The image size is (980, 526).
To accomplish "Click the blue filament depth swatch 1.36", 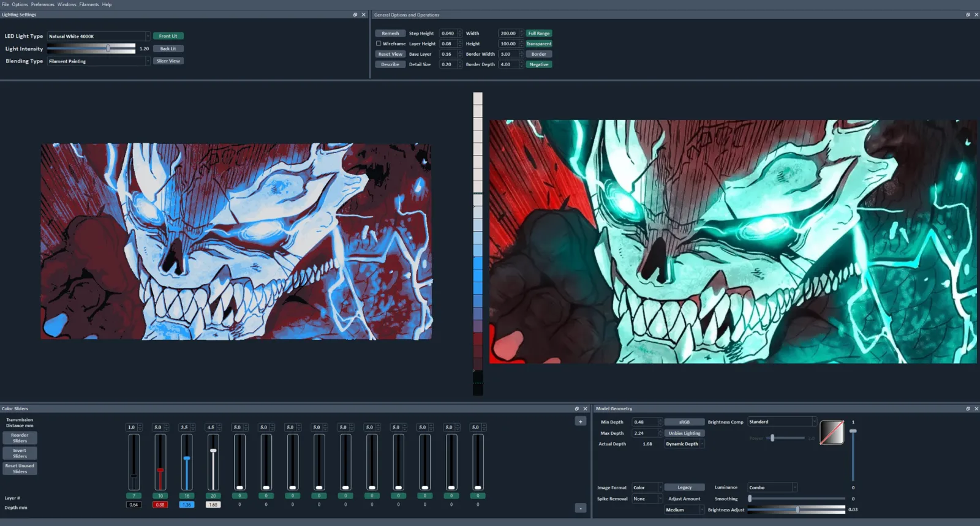I will click(x=186, y=505).
